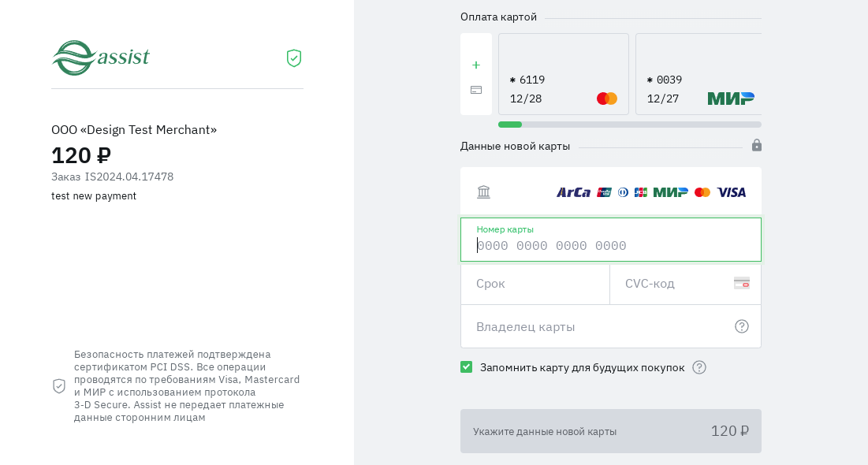Click the UnionPay logo in card form
This screenshot has width=868, height=465.
[x=604, y=192]
